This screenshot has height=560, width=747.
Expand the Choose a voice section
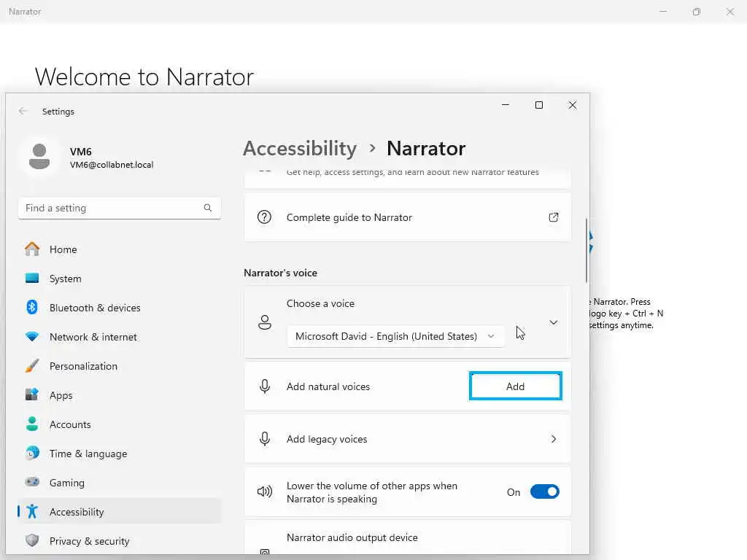554,322
